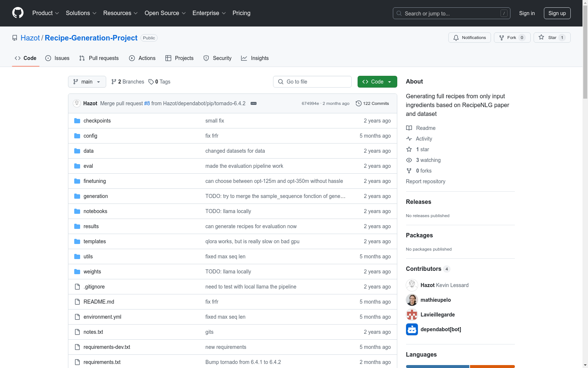This screenshot has height=368, width=588.
Task: Open the checkpoints folder
Action: (x=97, y=121)
